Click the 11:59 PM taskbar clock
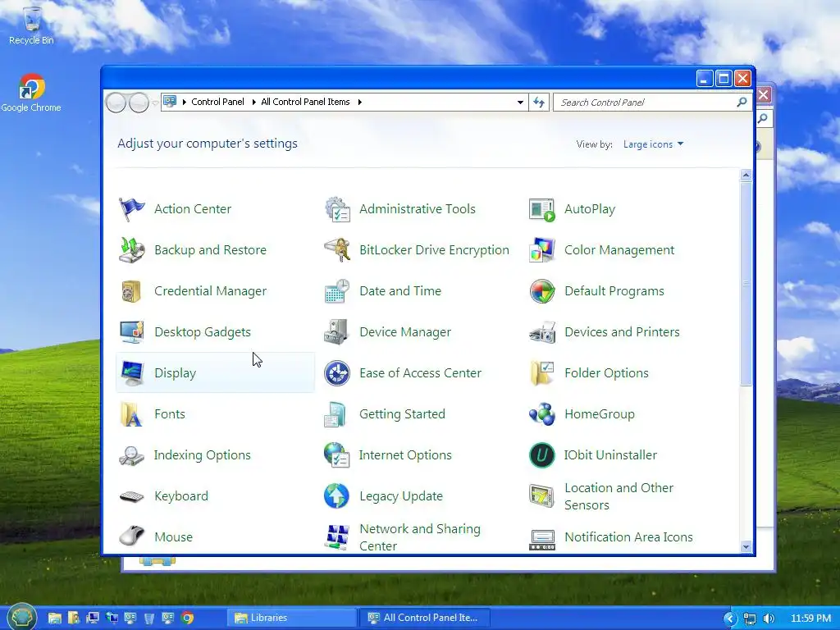Image resolution: width=840 pixels, height=630 pixels. (811, 619)
